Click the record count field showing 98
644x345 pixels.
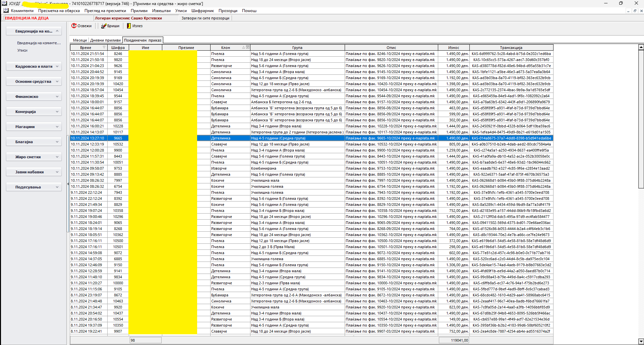click(145, 340)
